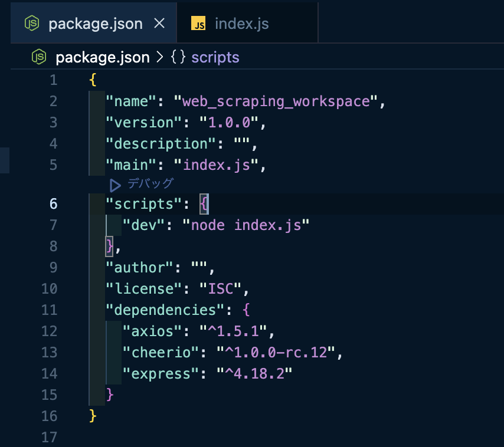The image size is (504, 447).
Task: Click the Node.js icon in breadcrumb bar
Action: (39, 57)
